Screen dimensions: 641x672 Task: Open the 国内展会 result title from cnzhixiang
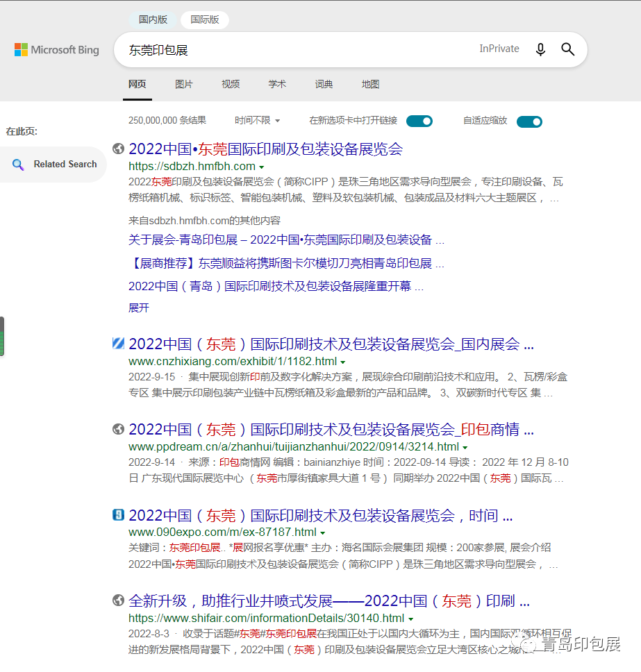click(x=331, y=344)
